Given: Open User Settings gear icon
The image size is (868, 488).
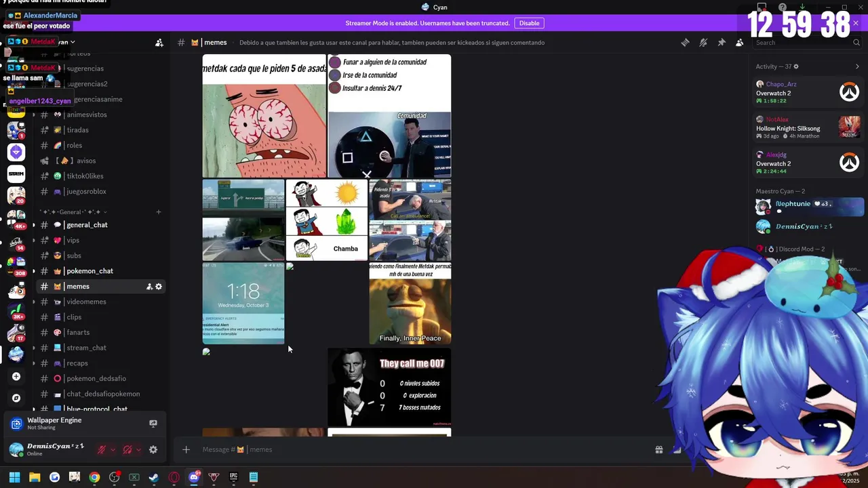Looking at the screenshot, I should click(153, 449).
